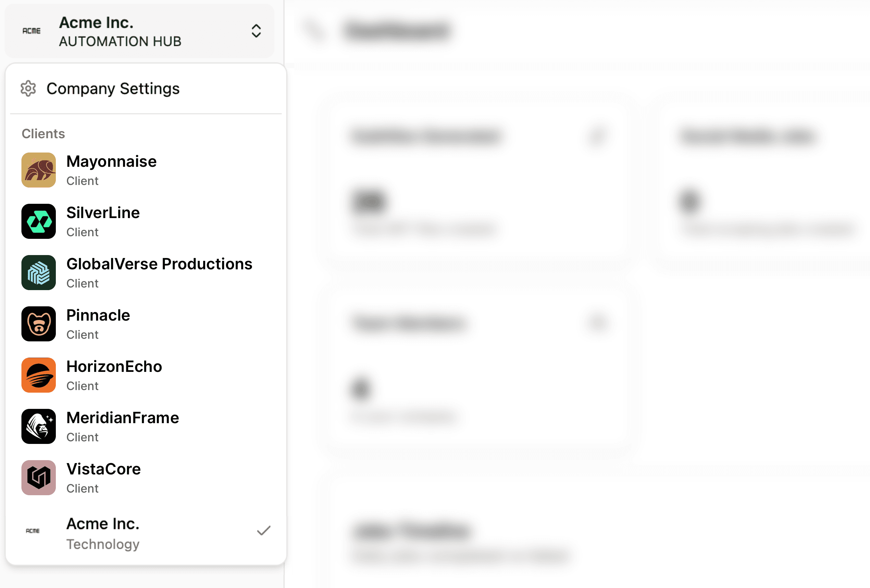Open the Company Settings gear icon
The height and width of the screenshot is (588, 870).
click(28, 89)
